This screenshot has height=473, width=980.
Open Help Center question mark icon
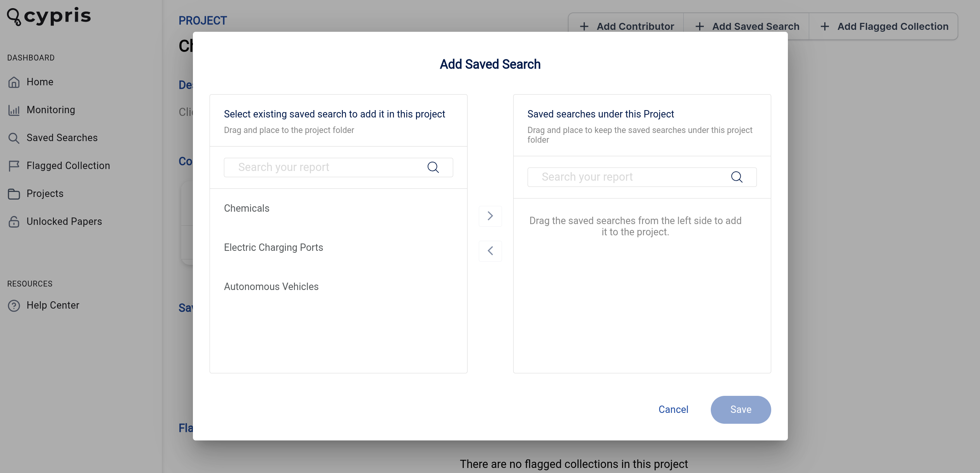tap(14, 306)
